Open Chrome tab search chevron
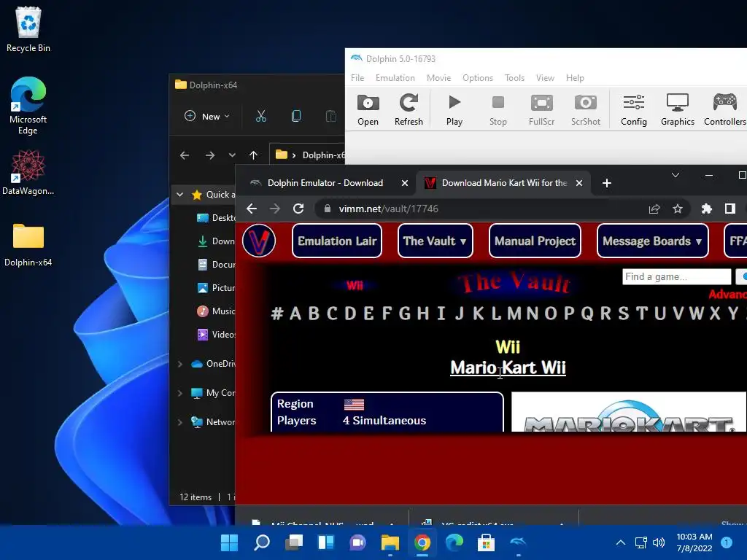This screenshot has height=560, width=747. 675,175
